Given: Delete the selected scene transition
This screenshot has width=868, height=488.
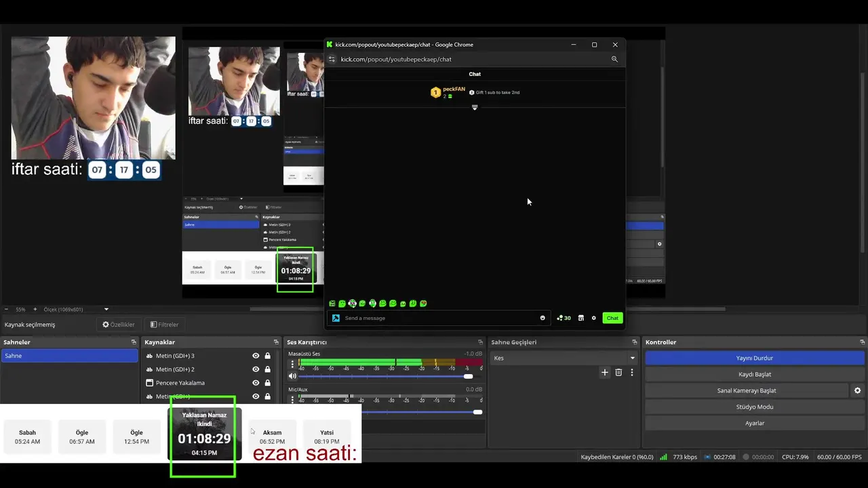Looking at the screenshot, I should tap(618, 372).
